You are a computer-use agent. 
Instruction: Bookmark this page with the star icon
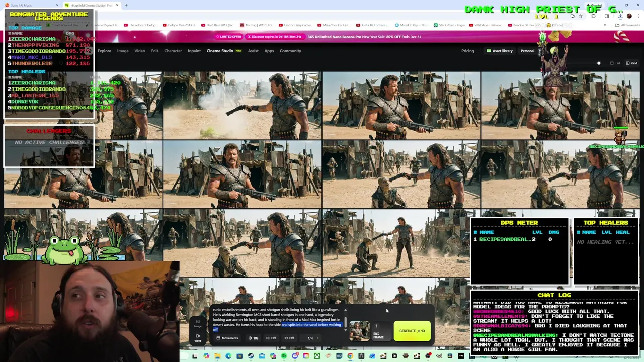pos(580,16)
